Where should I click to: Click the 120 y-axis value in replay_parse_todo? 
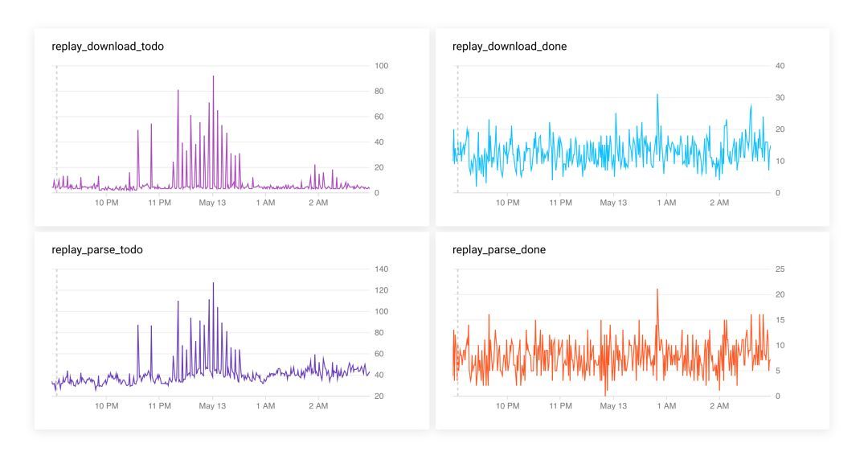[x=382, y=290]
